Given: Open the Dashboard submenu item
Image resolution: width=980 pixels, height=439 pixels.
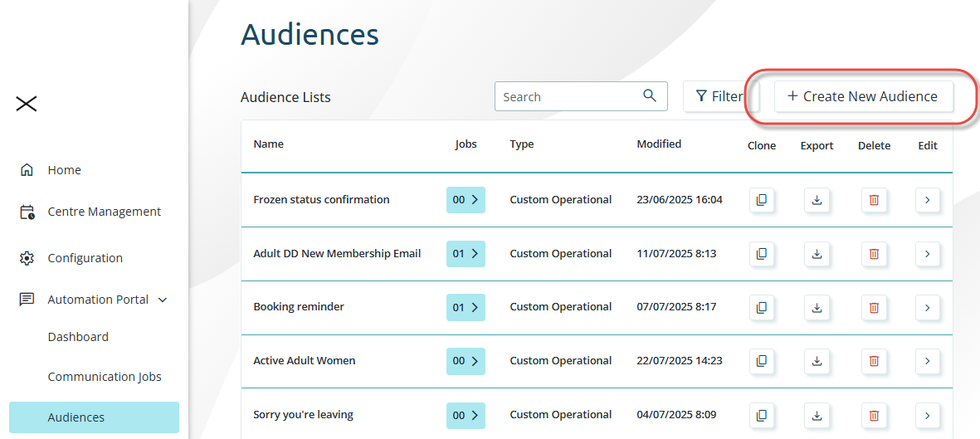Looking at the screenshot, I should coord(78,337).
